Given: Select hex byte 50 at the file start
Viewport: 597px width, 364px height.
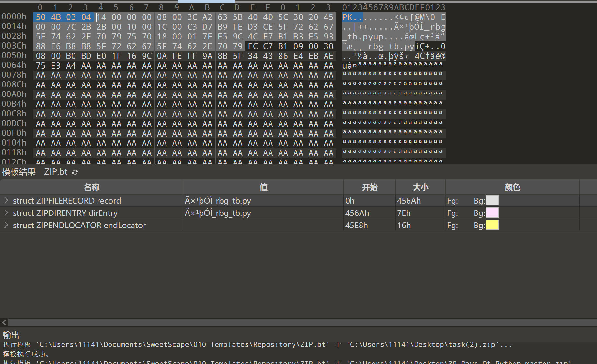Looking at the screenshot, I should 40,17.
